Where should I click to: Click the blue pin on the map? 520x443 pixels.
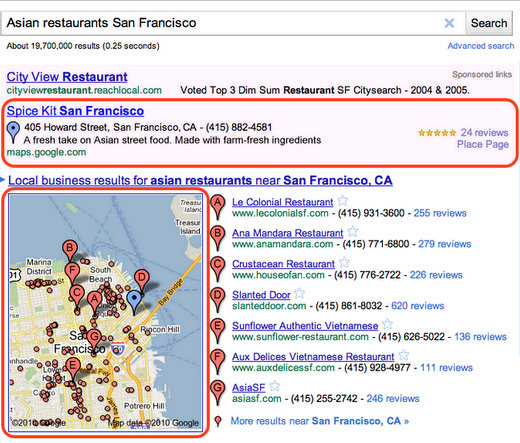pyautogui.click(x=134, y=302)
